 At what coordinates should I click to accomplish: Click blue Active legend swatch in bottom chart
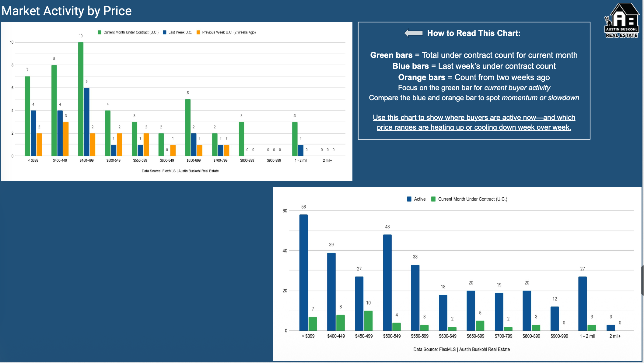pyautogui.click(x=409, y=199)
